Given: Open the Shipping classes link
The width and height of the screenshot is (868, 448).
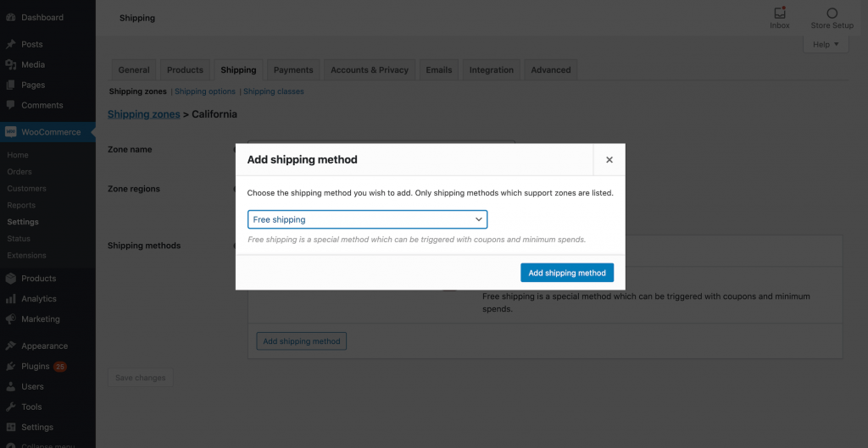Looking at the screenshot, I should click(274, 91).
